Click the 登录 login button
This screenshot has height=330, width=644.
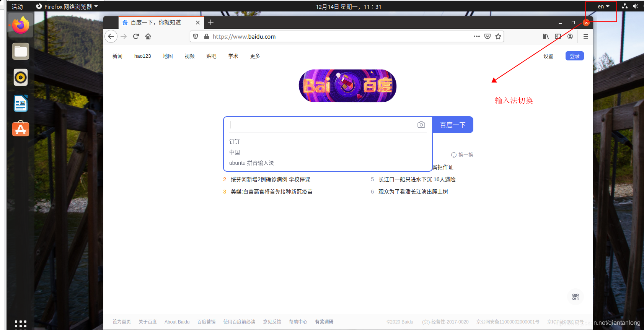click(x=575, y=56)
